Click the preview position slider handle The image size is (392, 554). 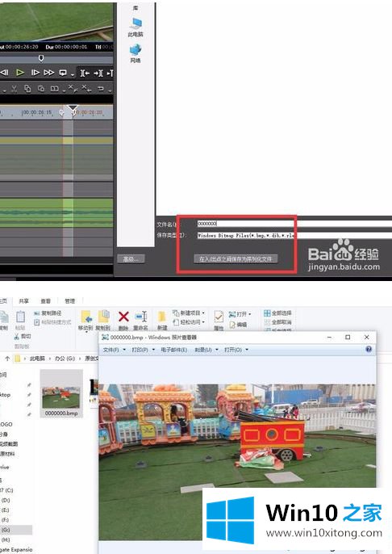pyautogui.click(x=41, y=58)
